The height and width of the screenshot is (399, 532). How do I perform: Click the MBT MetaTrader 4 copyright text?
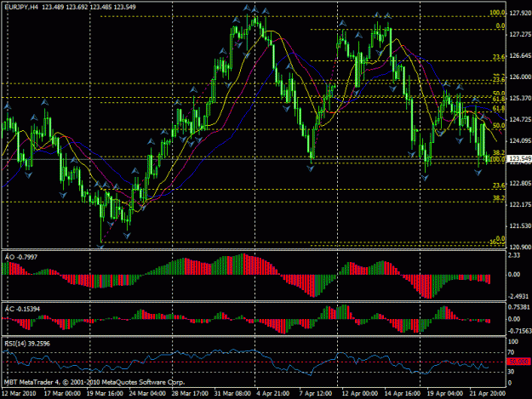click(x=94, y=382)
